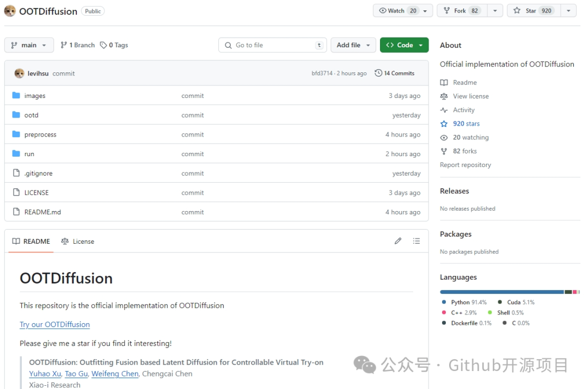
Task: Click the .gitignore file icon
Action: [16, 173]
